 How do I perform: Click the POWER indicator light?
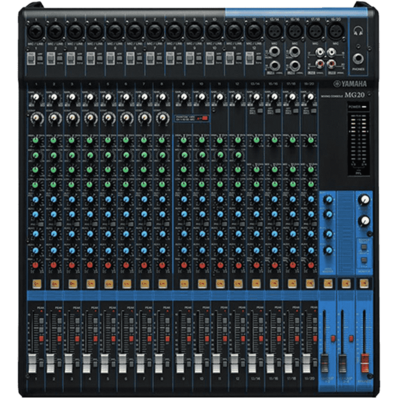pos(363,107)
